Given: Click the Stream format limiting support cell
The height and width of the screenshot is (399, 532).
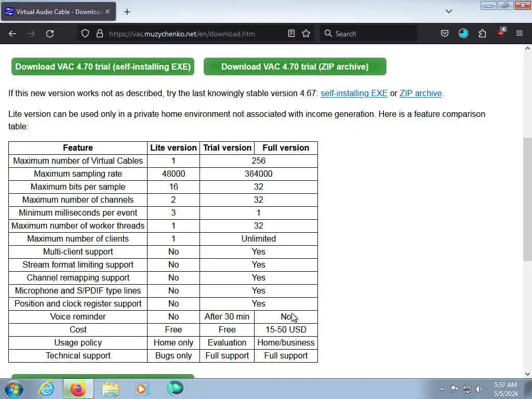Looking at the screenshot, I should [x=78, y=264].
